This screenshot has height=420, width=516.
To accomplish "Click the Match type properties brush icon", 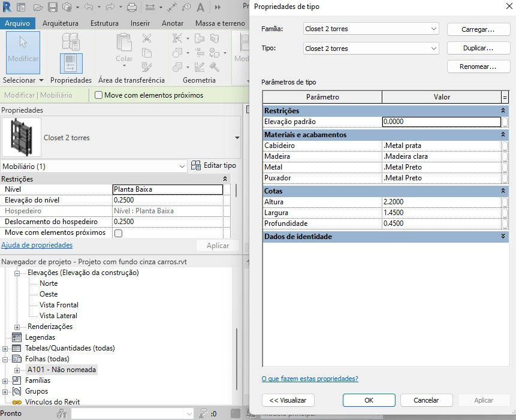I will point(146,67).
